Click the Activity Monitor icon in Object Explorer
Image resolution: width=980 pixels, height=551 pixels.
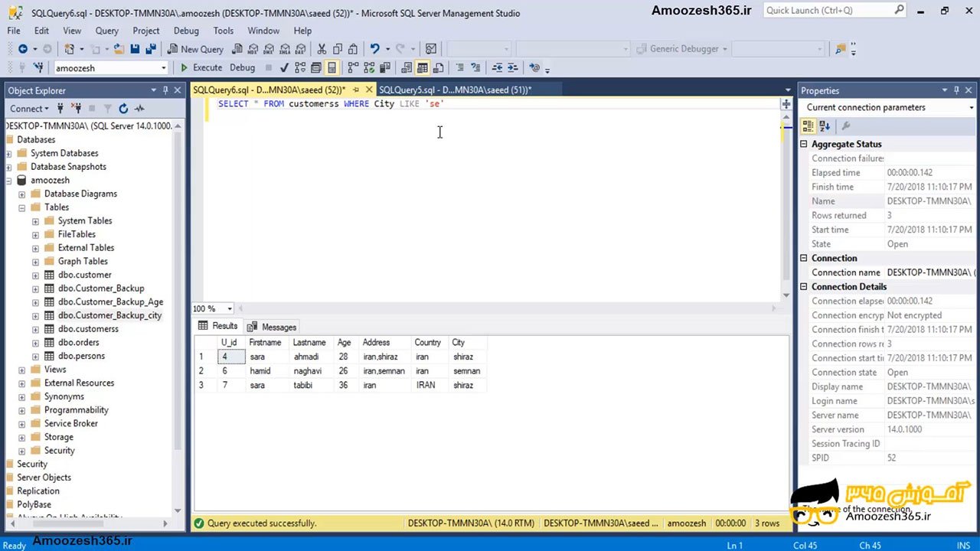click(x=140, y=109)
